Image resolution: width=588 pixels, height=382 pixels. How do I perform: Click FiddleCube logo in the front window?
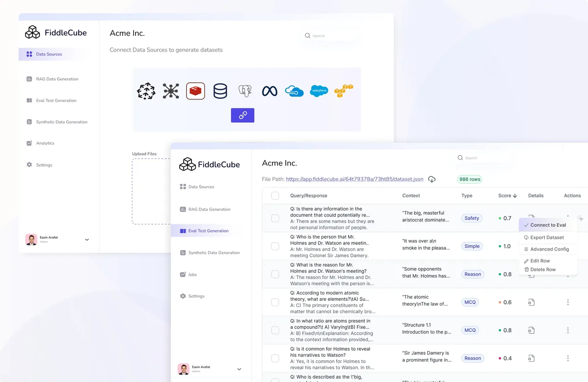click(209, 164)
